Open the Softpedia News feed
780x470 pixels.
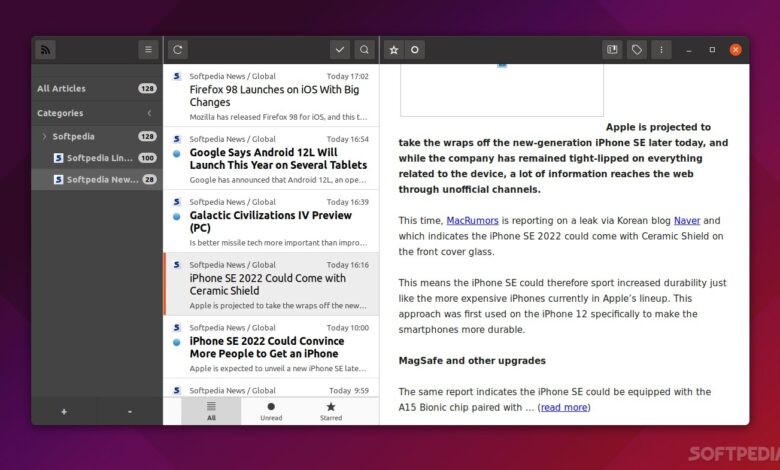click(x=97, y=179)
